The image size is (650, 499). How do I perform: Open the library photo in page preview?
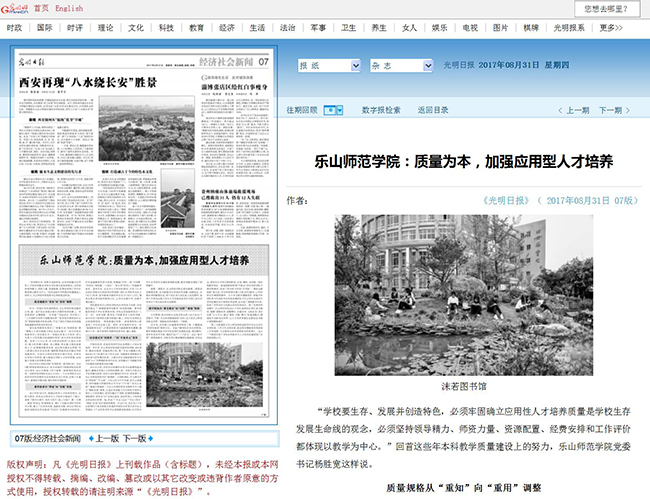204,375
